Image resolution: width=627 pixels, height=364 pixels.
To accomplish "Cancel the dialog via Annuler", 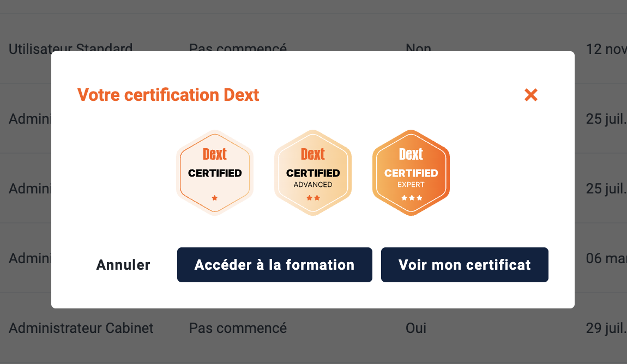I will [123, 265].
